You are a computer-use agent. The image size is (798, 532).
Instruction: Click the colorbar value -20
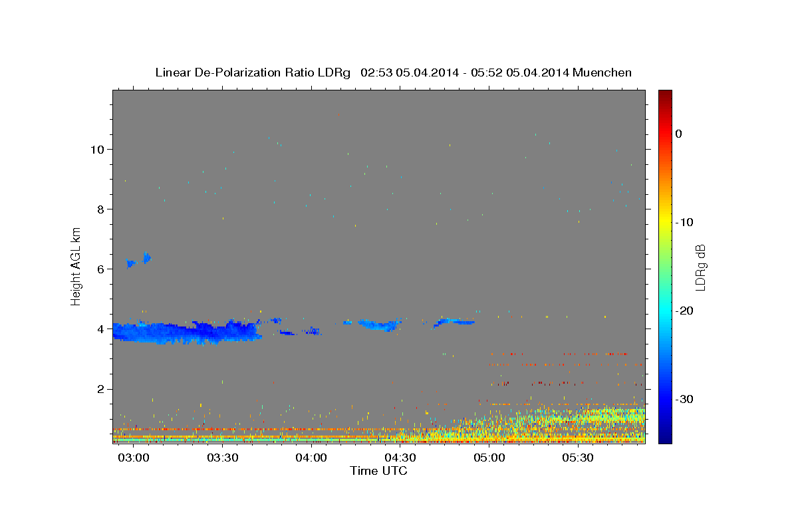[x=685, y=311]
